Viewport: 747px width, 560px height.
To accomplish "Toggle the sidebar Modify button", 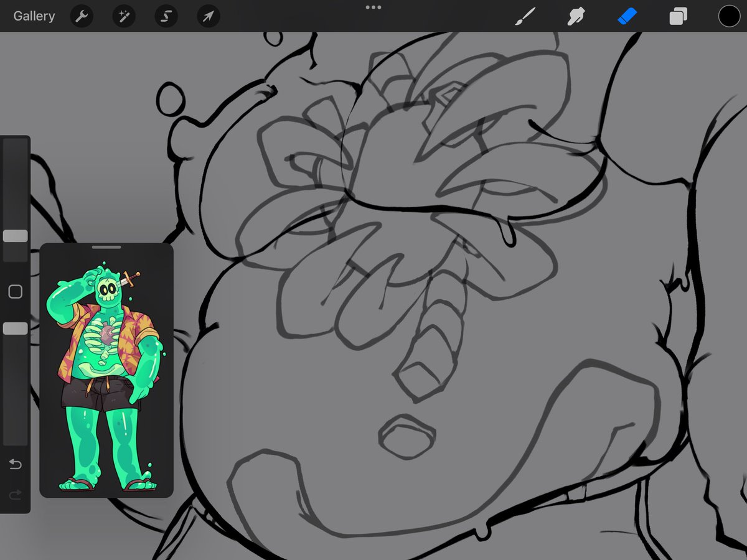I will point(15,291).
